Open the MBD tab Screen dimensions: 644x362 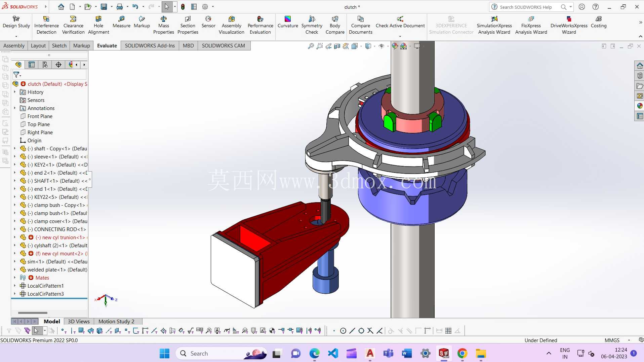[188, 46]
